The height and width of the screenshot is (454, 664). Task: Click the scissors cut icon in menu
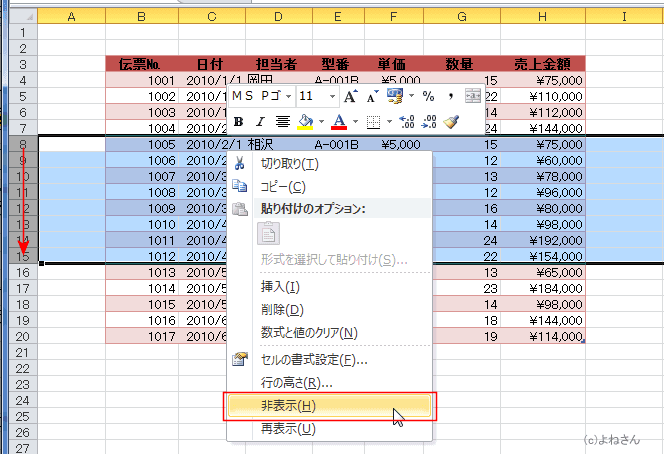(240, 163)
